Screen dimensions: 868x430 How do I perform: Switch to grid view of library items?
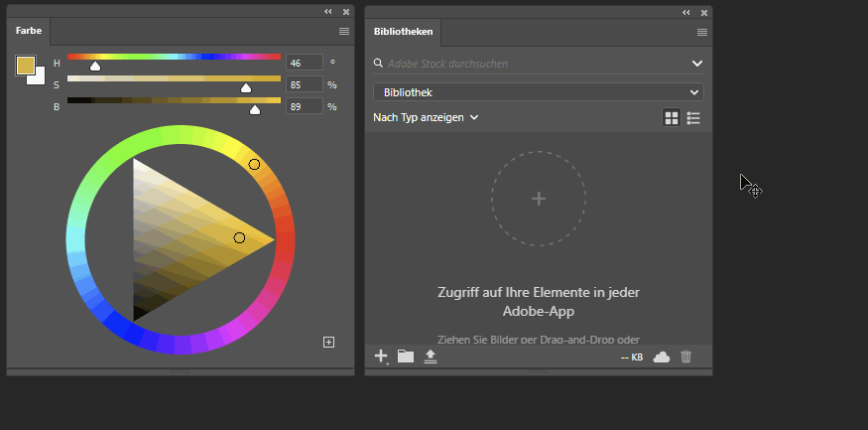672,118
